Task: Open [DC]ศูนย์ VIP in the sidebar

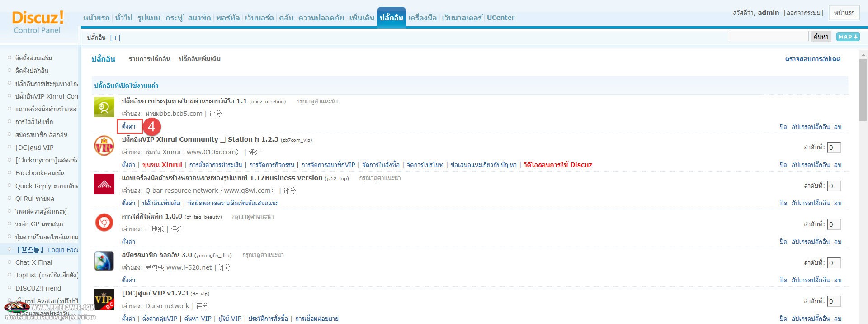Action: (34, 148)
